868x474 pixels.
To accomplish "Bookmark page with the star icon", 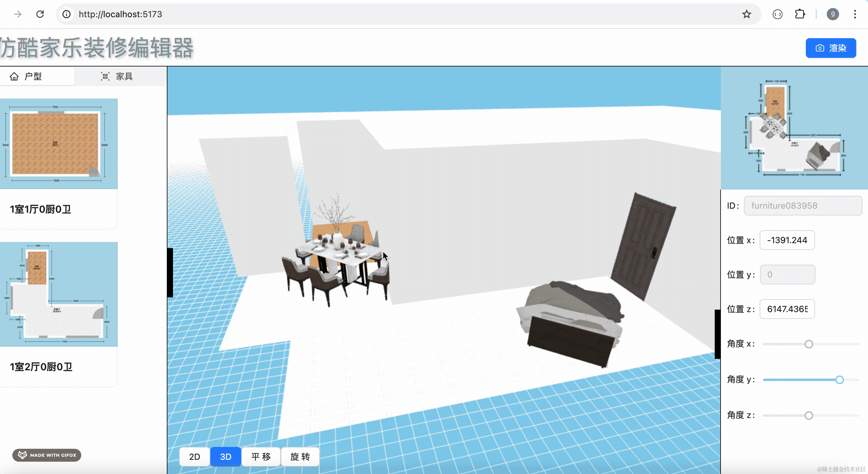I will [x=746, y=14].
